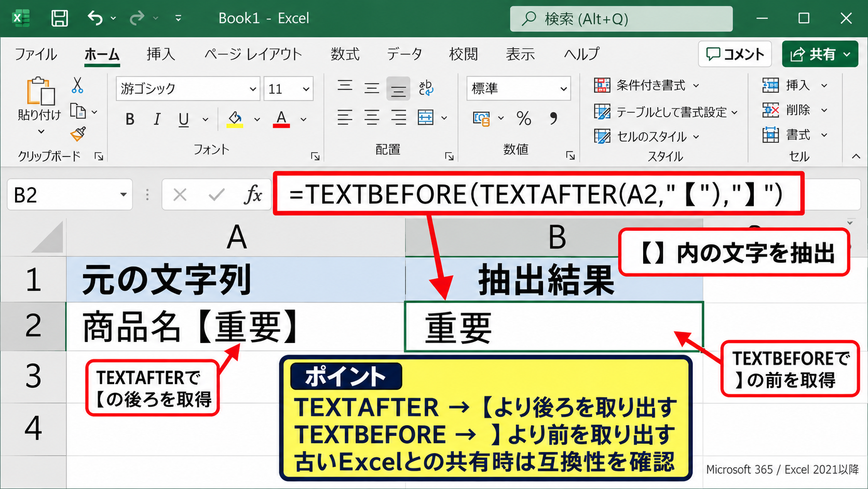Save the workbook with the floppy disk icon
The width and height of the screenshot is (868, 489).
tap(59, 18)
